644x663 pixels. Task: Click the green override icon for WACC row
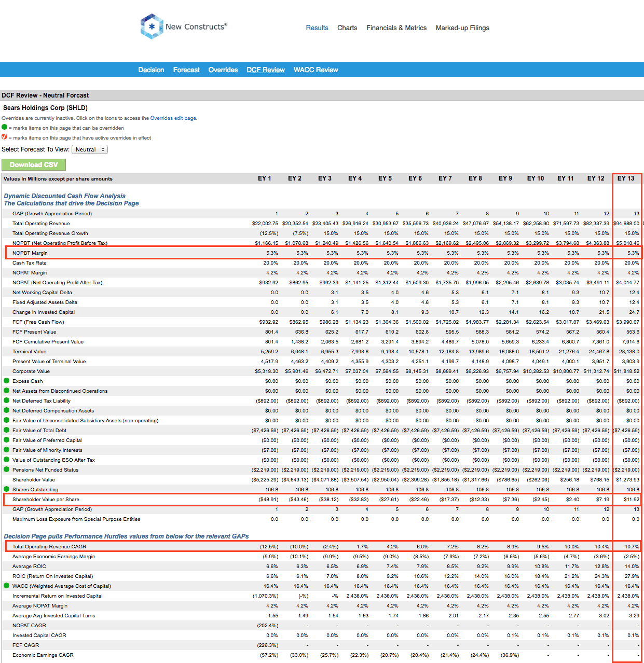click(x=6, y=586)
